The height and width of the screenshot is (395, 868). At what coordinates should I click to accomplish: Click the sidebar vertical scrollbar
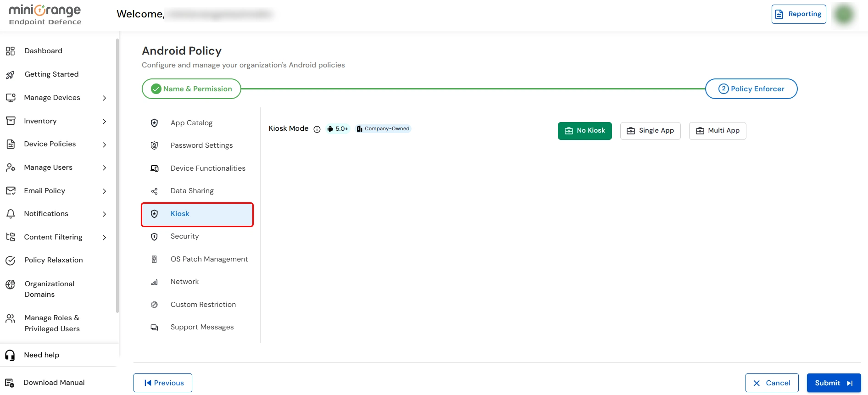tap(117, 176)
